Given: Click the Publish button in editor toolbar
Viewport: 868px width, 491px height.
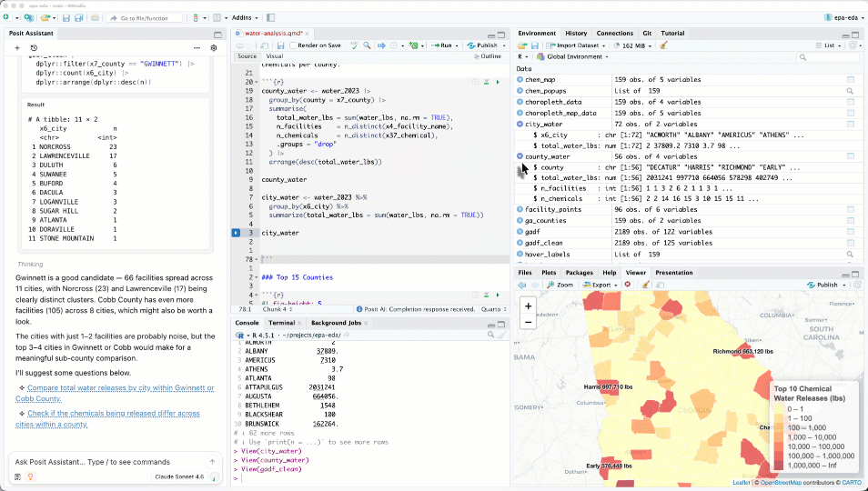Looking at the screenshot, I should point(481,45).
